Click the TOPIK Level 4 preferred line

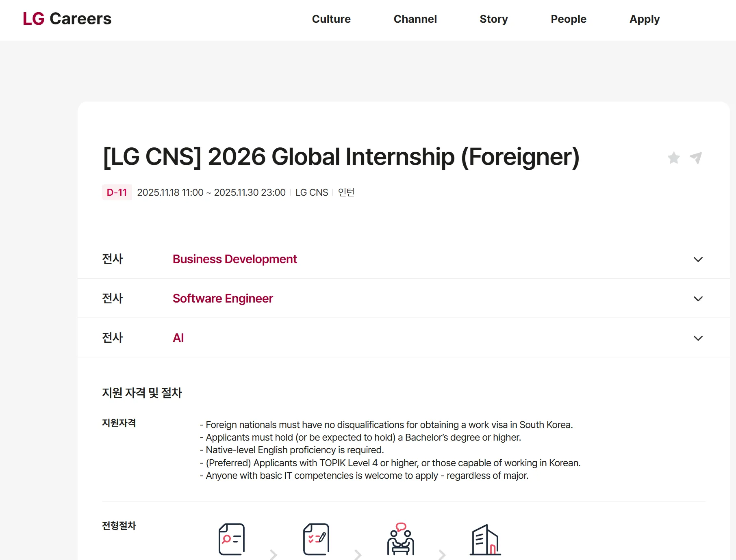(x=390, y=463)
